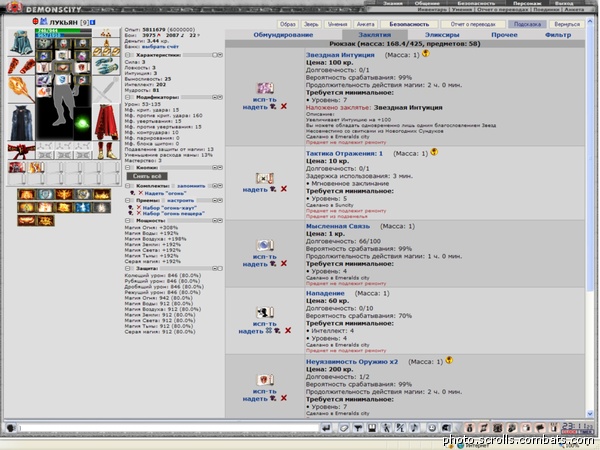Collapse the Комплекты section
Viewport: 600px width, 450px height.
click(x=128, y=186)
